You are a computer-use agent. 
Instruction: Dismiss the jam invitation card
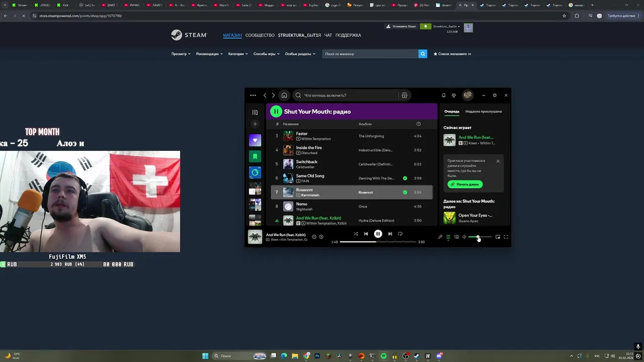coord(498,161)
